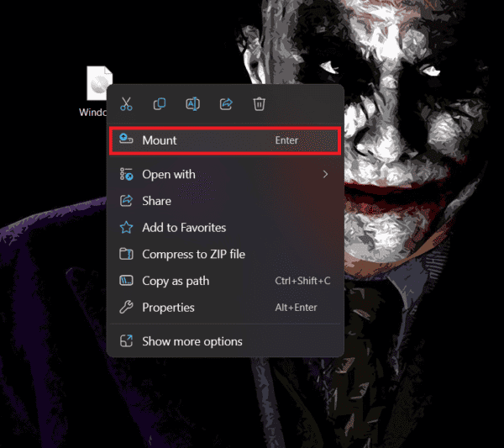The width and height of the screenshot is (504, 448).
Task: Click the folder icon beside Compress to ZIP file
Action: pos(126,254)
